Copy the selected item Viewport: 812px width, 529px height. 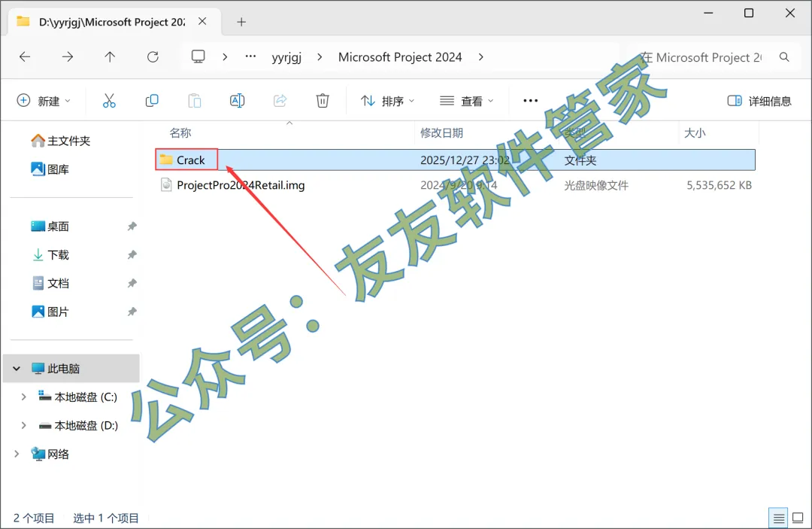coord(152,101)
